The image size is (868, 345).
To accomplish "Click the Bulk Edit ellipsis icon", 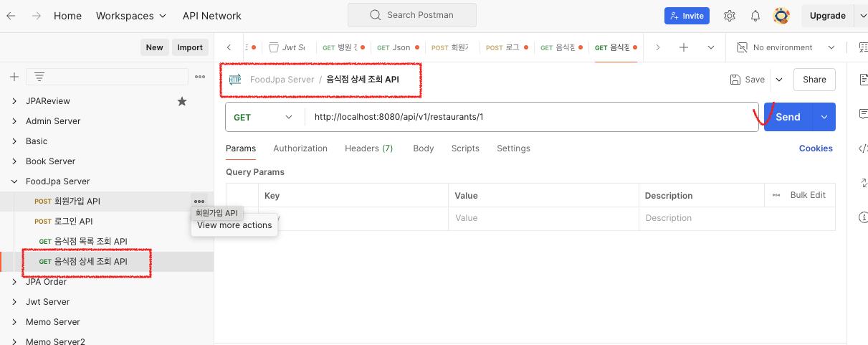I will [776, 195].
